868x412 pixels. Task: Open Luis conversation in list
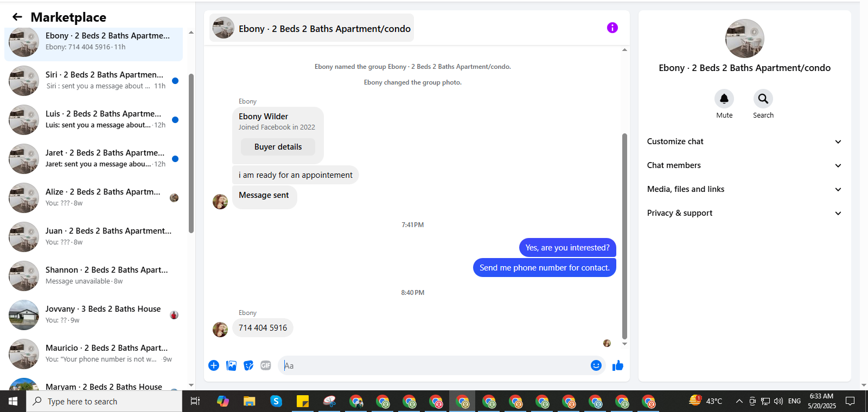93,120
